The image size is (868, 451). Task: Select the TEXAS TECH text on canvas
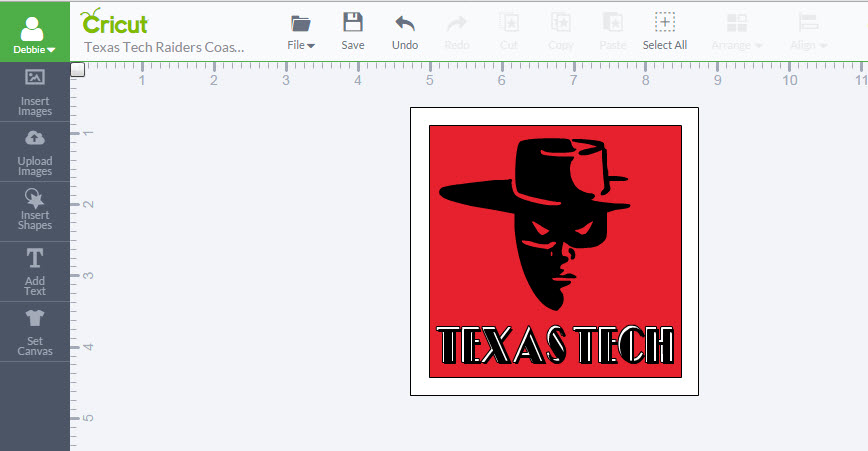point(555,346)
